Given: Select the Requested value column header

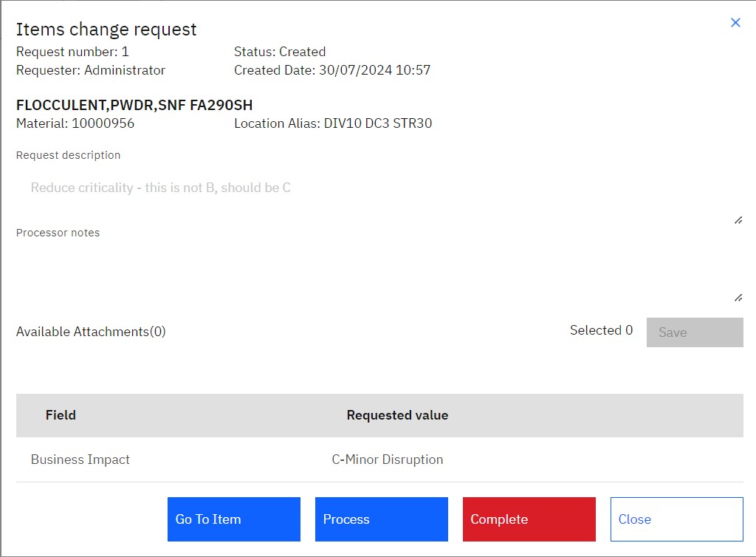Looking at the screenshot, I should pos(397,415).
